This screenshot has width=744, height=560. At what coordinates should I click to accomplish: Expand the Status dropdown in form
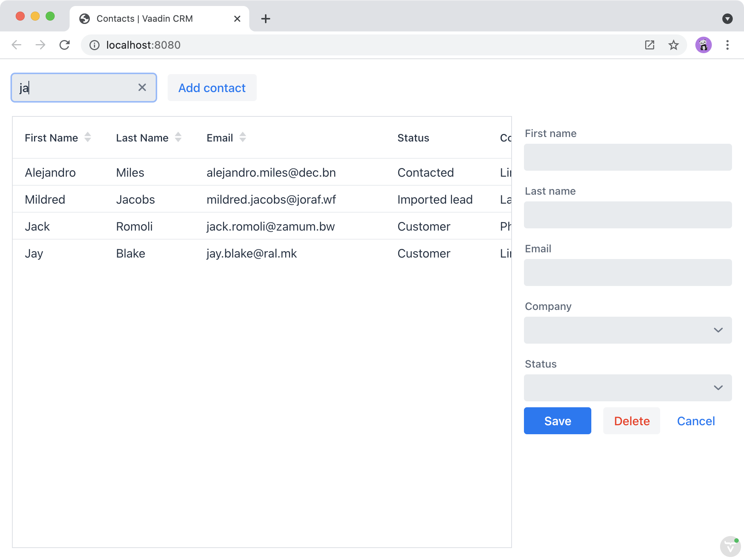(717, 388)
